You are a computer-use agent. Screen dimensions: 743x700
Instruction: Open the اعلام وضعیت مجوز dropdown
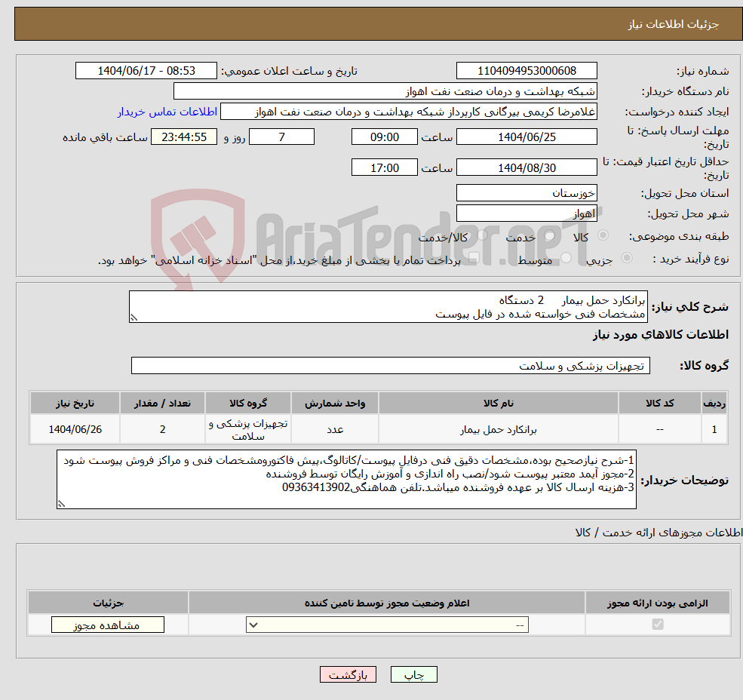pos(386,625)
